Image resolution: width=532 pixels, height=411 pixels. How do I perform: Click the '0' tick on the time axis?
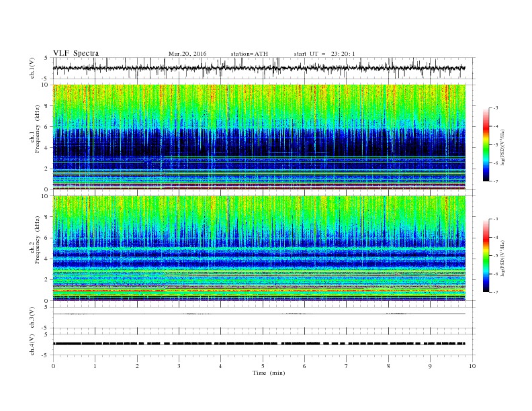click(53, 366)
